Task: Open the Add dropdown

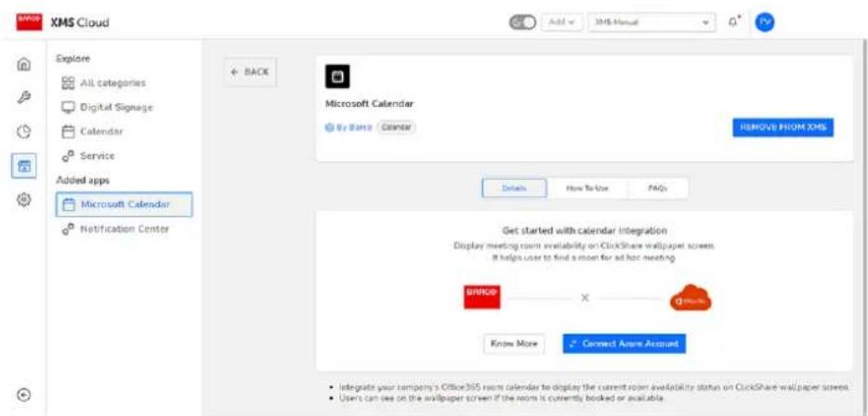Action: point(562,22)
